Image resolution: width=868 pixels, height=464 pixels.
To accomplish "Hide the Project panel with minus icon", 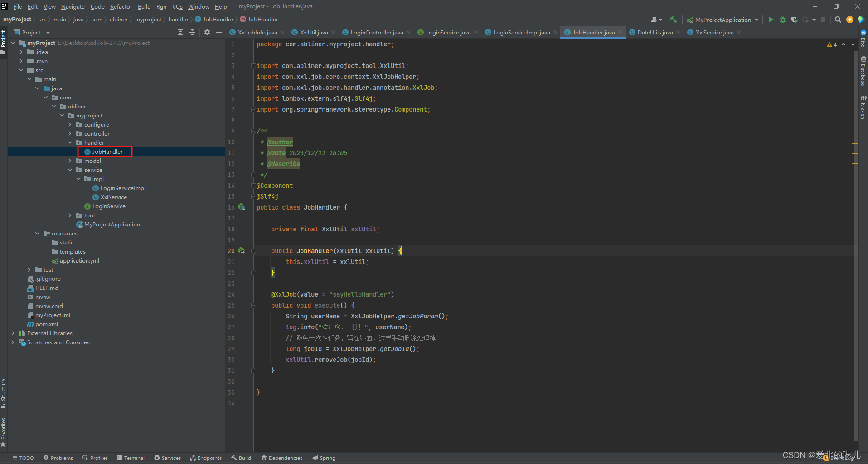I will [219, 32].
